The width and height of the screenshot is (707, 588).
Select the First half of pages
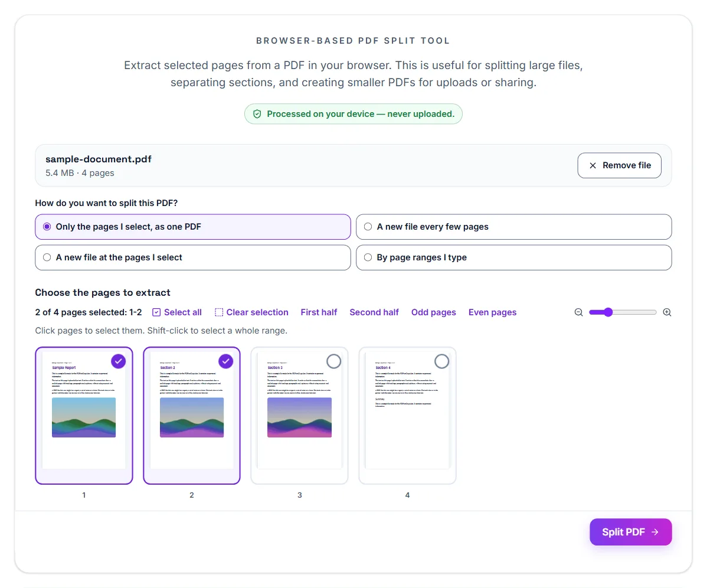tap(319, 312)
